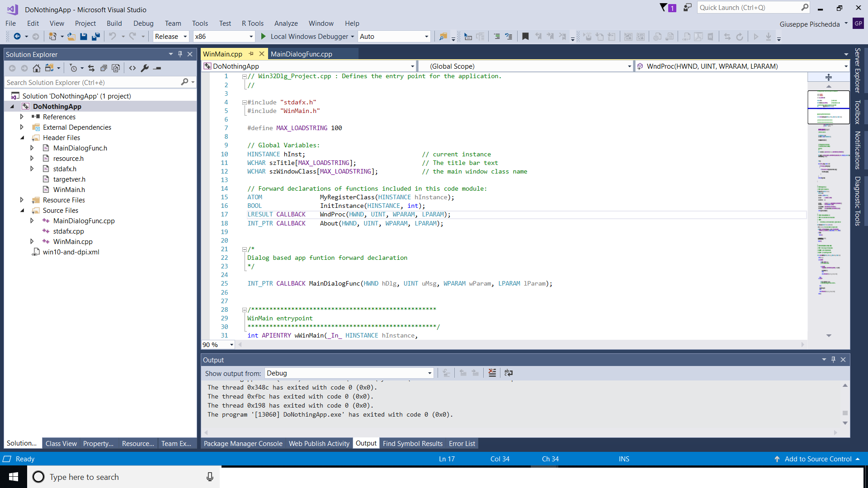868x488 pixels.
Task: Open the Build menu
Action: click(114, 23)
